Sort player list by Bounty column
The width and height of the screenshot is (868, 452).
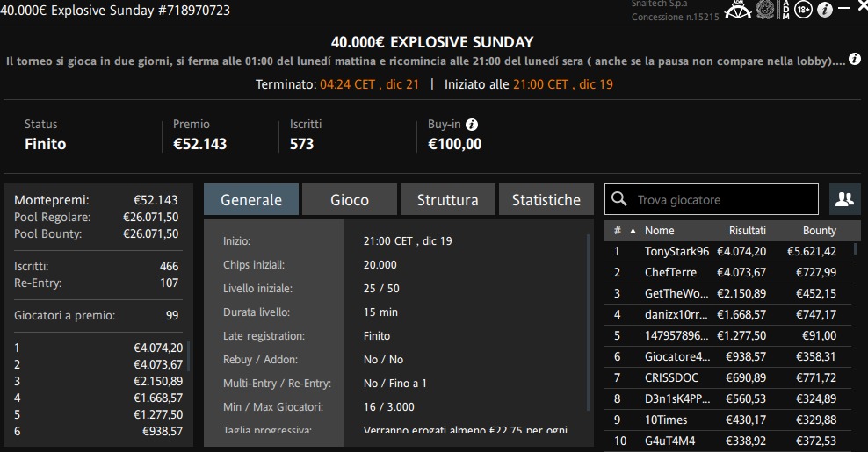pyautogui.click(x=820, y=231)
